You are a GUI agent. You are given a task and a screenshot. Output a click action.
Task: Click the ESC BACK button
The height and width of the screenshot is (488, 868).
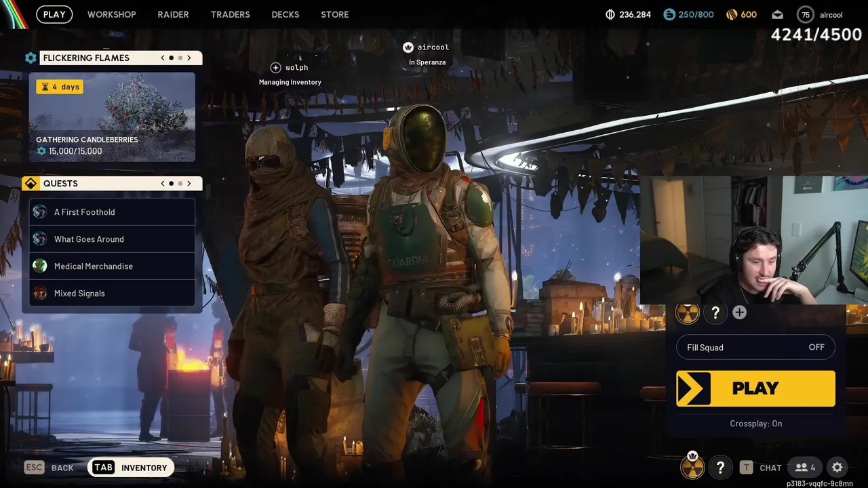(x=49, y=468)
